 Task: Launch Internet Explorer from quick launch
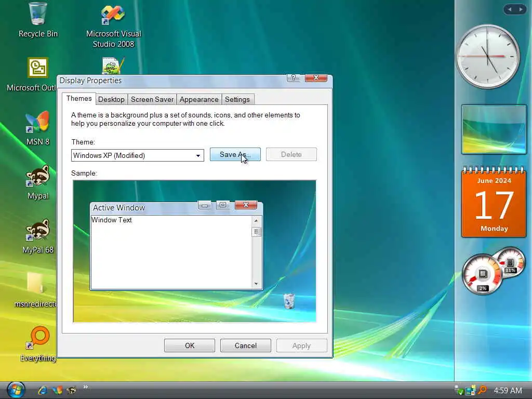coord(43,390)
